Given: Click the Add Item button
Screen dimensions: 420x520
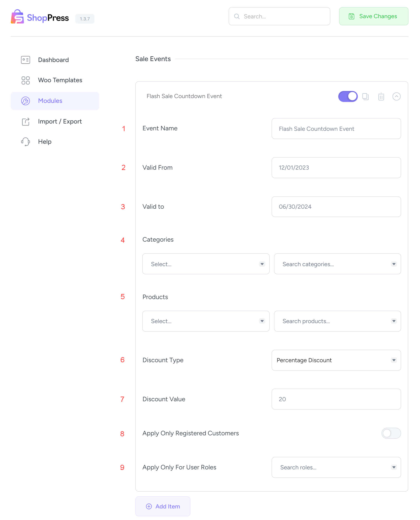Looking at the screenshot, I should (x=163, y=506).
